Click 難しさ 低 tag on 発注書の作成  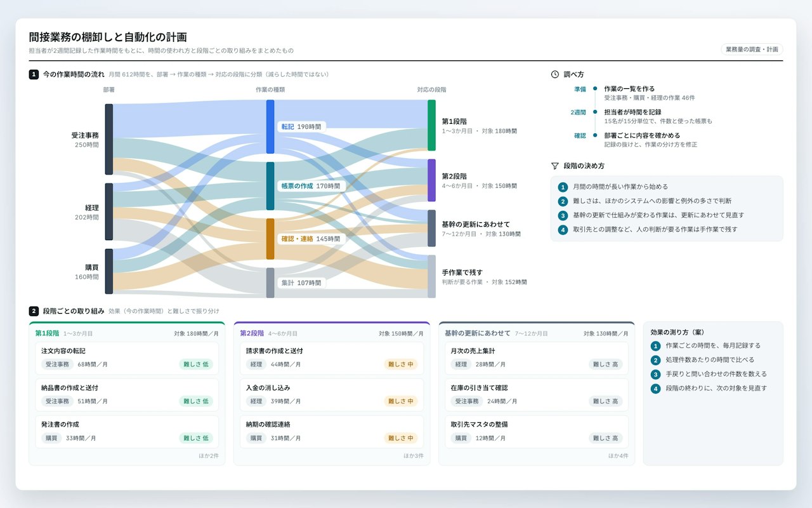click(x=196, y=438)
